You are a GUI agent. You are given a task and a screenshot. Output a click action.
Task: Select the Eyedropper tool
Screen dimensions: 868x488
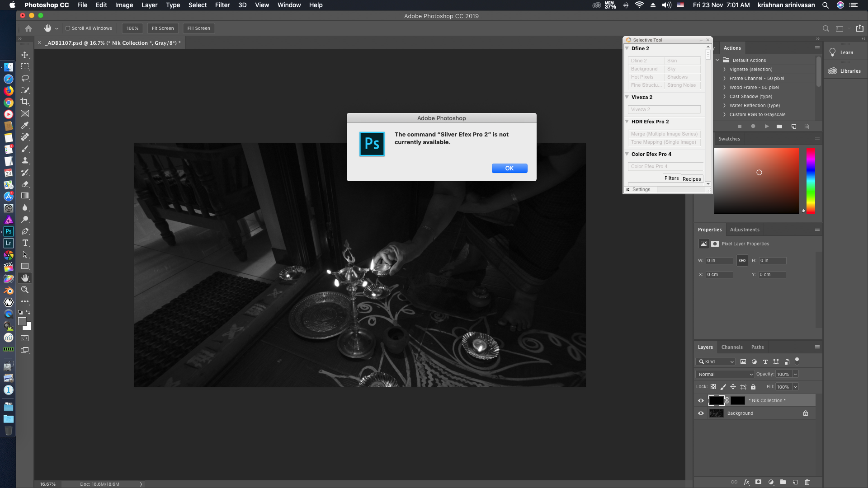pos(25,125)
